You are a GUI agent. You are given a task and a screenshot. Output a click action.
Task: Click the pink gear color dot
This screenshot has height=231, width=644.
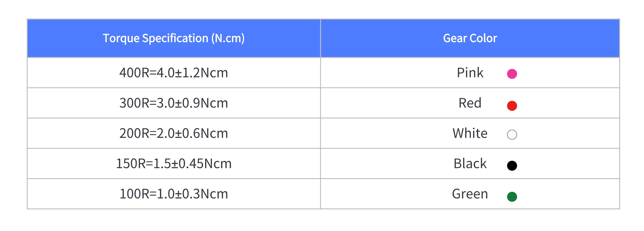[512, 74]
